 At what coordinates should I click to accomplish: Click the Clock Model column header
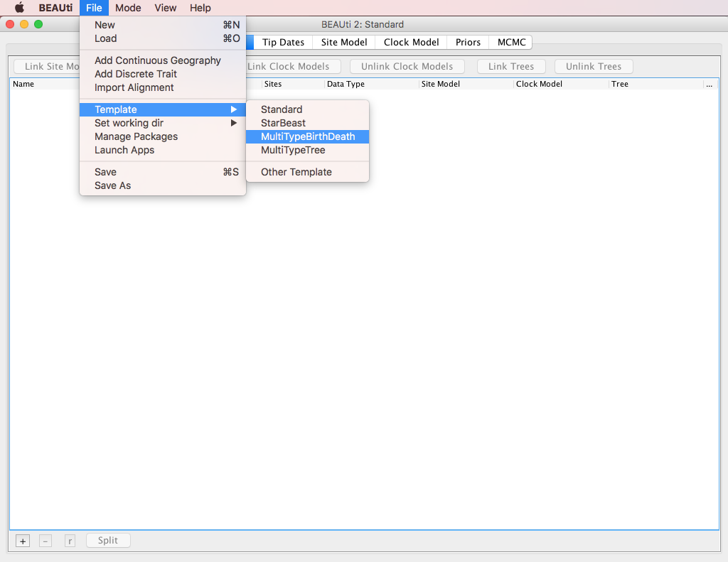tap(562, 84)
